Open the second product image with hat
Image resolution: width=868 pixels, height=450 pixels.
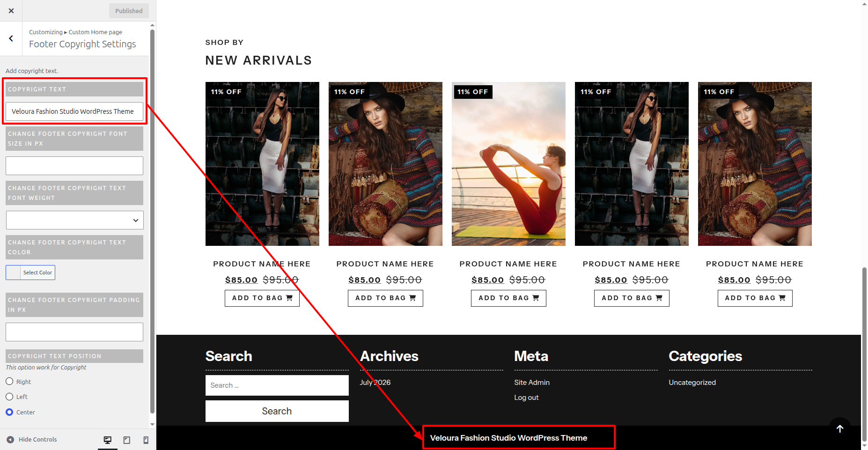[x=385, y=164]
